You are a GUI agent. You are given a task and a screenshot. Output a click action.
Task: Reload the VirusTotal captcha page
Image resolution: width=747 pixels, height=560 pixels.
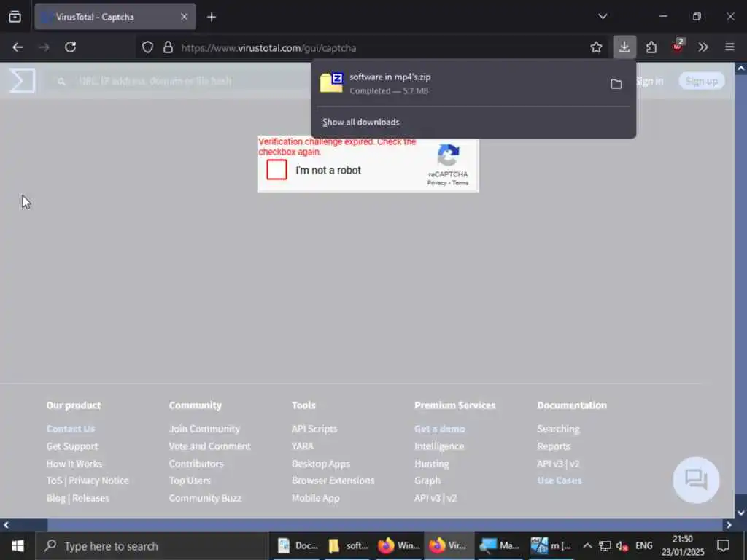(71, 47)
